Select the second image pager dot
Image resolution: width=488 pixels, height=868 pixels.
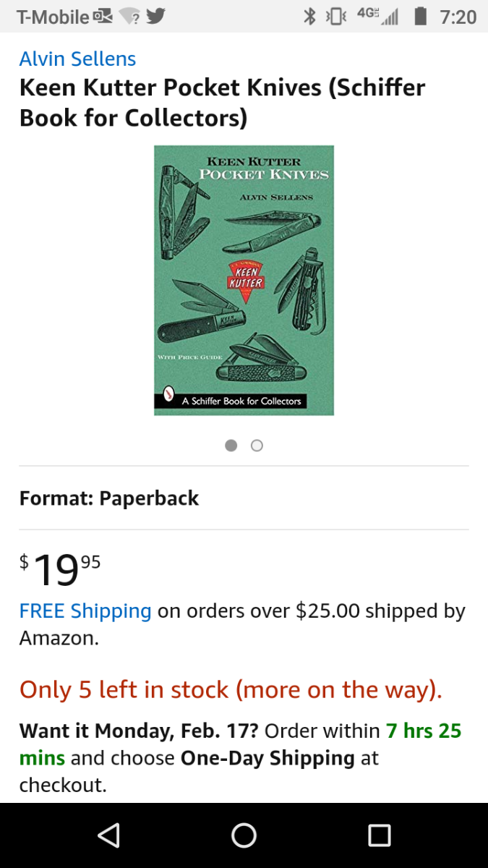(257, 446)
